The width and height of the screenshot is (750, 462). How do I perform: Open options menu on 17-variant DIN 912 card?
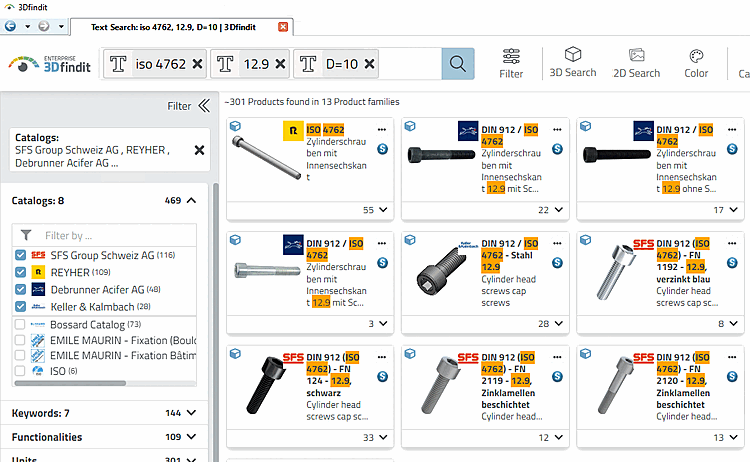point(732,130)
